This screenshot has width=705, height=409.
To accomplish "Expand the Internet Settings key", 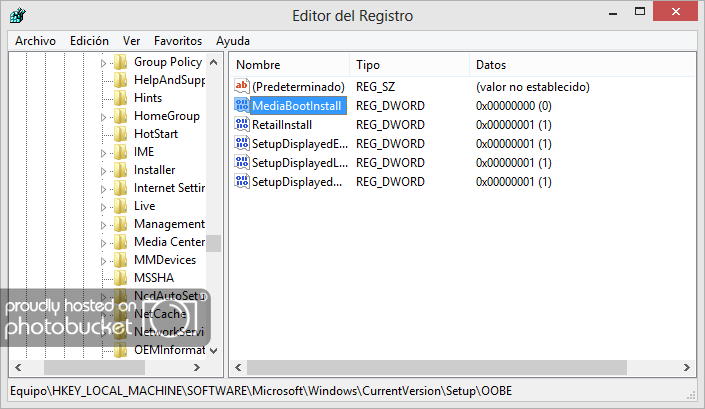I will [103, 189].
